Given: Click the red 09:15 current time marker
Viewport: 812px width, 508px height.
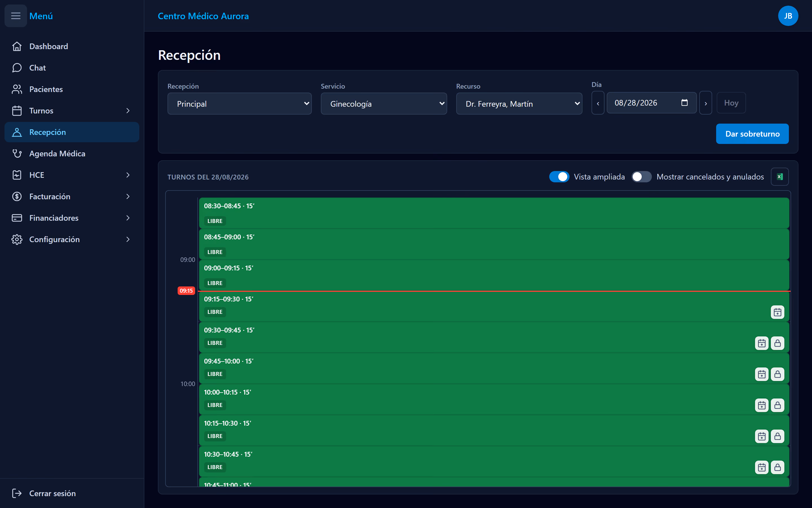Looking at the screenshot, I should click(x=186, y=291).
